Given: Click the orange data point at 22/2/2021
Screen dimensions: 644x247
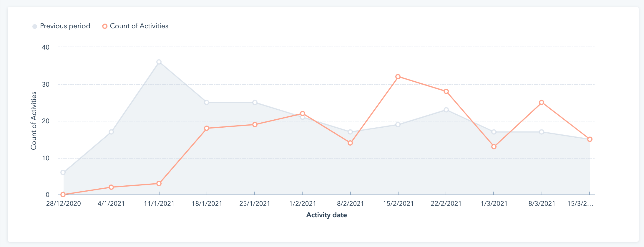Looking at the screenshot, I should coord(446,91).
